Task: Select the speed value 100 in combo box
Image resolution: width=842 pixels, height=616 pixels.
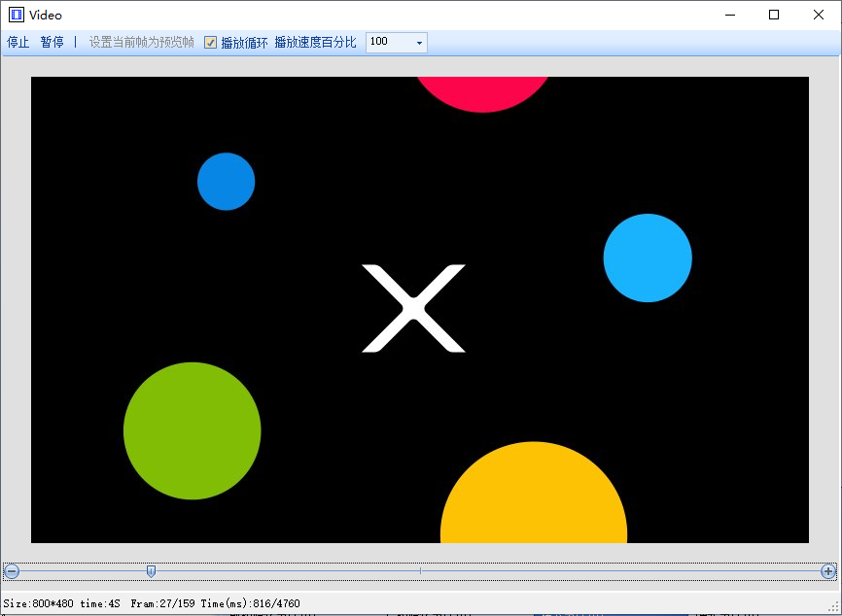Action: [x=382, y=42]
